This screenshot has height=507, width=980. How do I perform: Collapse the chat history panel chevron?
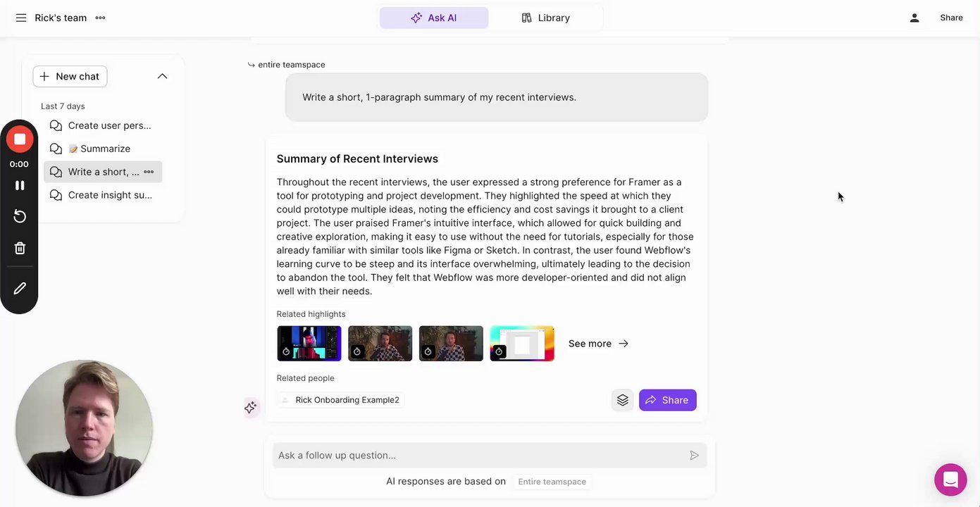point(162,76)
